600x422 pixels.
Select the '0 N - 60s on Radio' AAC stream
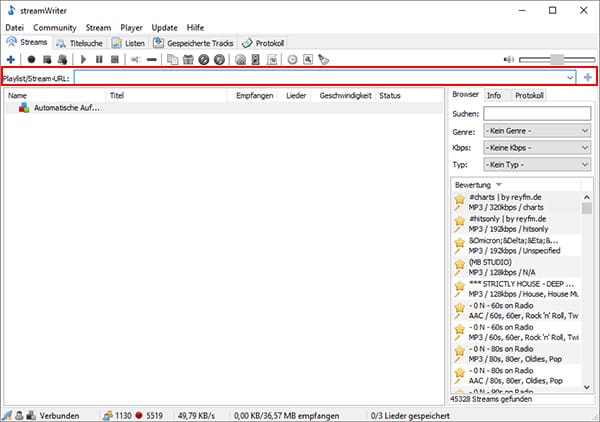[x=516, y=311]
